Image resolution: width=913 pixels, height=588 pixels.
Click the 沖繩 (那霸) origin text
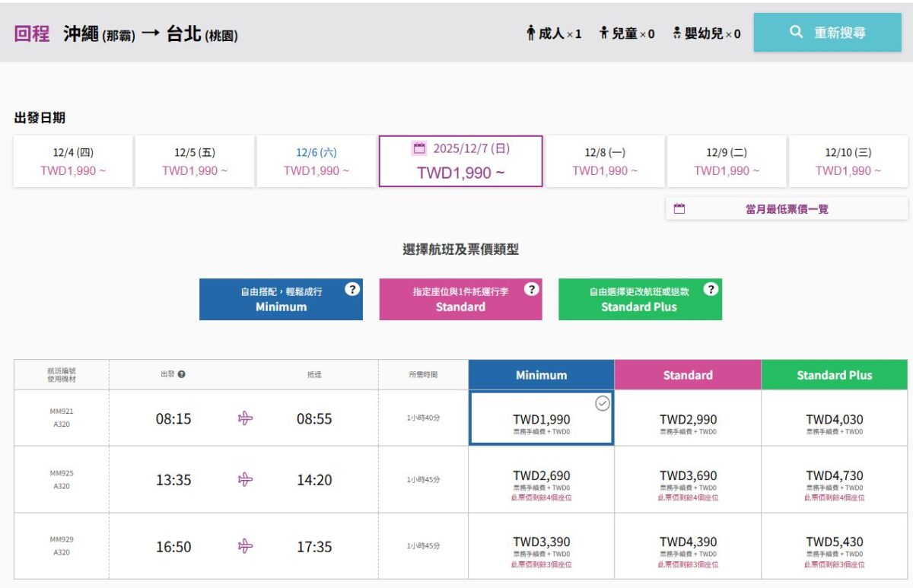tap(99, 34)
